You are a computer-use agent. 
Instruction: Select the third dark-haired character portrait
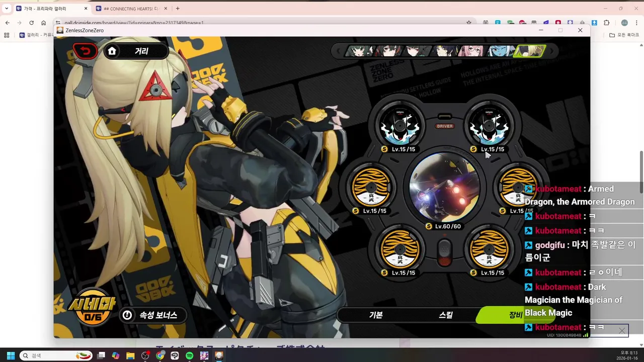pyautogui.click(x=417, y=51)
